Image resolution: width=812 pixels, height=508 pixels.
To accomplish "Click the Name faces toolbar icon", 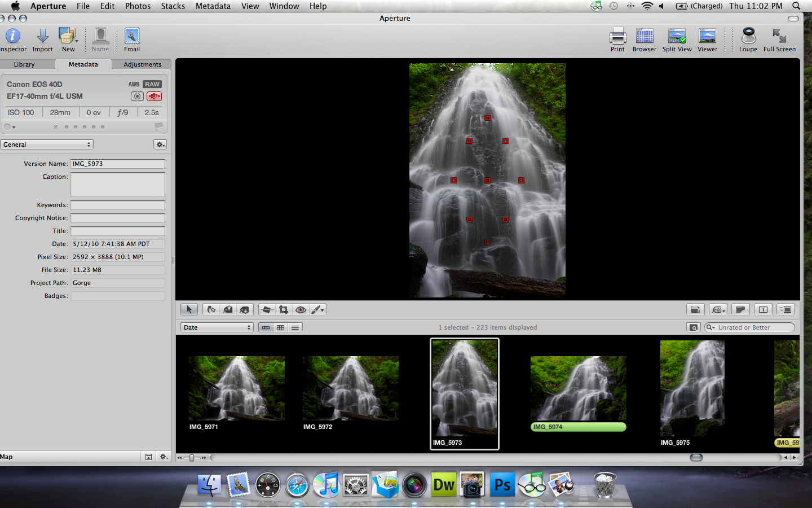I will 100,36.
